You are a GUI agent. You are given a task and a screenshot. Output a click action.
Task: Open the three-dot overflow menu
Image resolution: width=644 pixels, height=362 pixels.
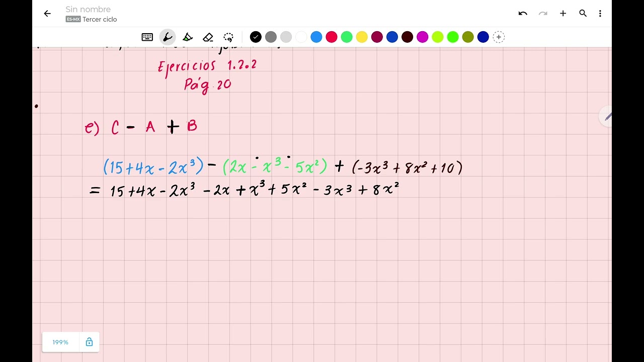pos(600,14)
